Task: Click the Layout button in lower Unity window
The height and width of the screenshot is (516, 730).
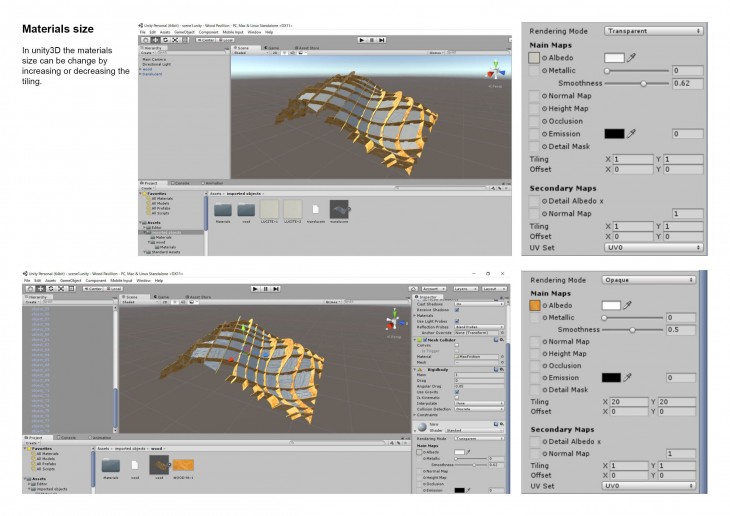Action: point(491,288)
